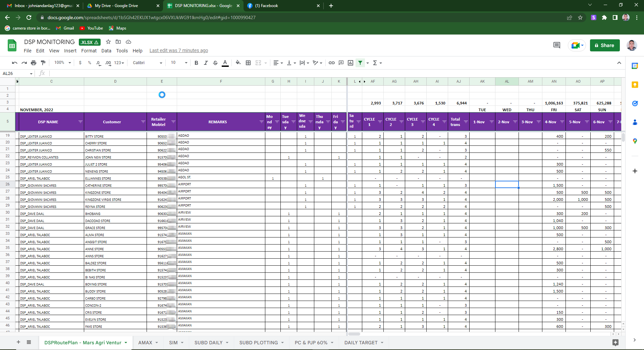Click the print icon in toolbar
This screenshot has height=350, width=644.
(34, 63)
